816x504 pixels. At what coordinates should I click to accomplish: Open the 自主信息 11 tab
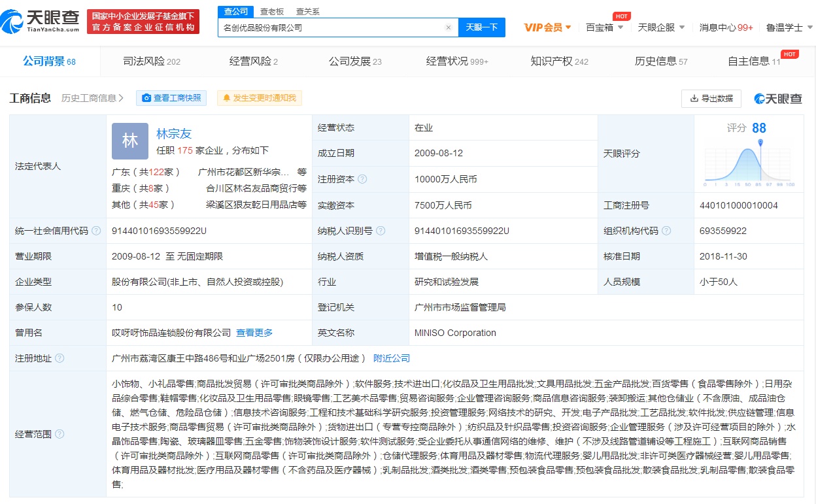754,61
